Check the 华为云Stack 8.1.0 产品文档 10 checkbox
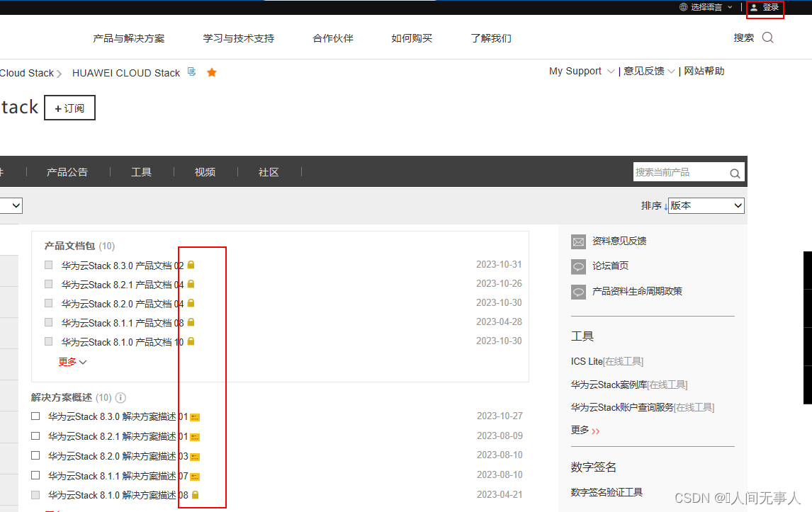Viewport: 812px width, 512px height. click(x=49, y=341)
